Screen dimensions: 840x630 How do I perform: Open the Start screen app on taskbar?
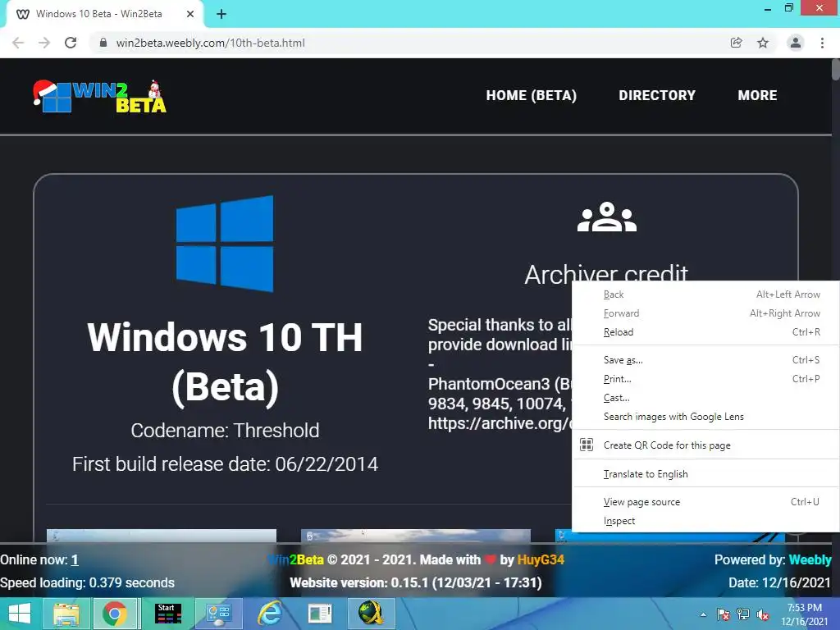tap(167, 614)
